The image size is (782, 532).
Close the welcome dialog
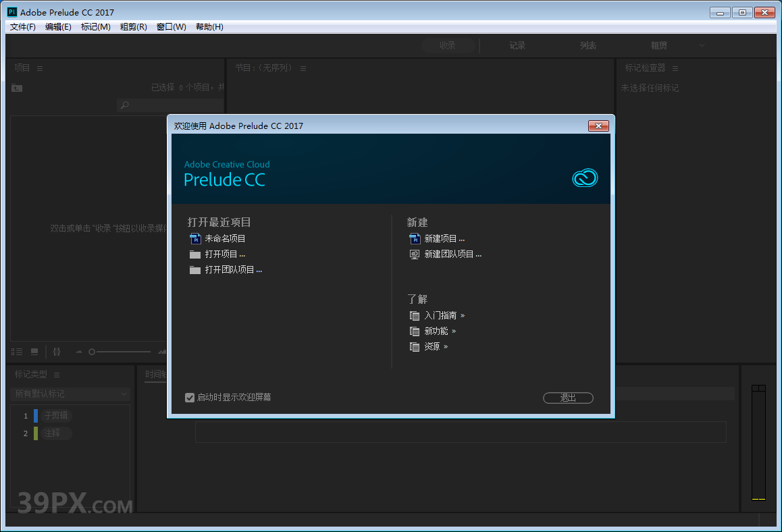pyautogui.click(x=598, y=126)
